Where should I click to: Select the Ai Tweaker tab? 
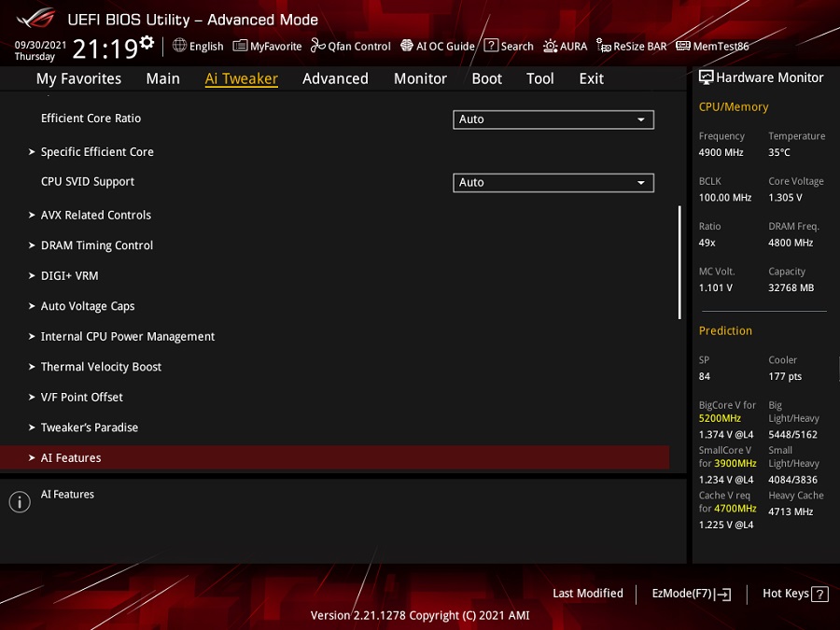point(241,78)
